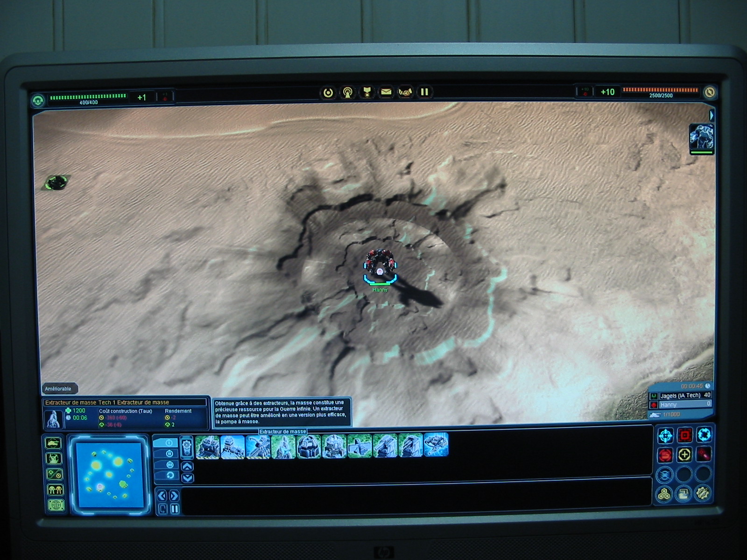Issue the Stop order
Image resolution: width=747 pixels, height=560 pixels.
(665, 454)
